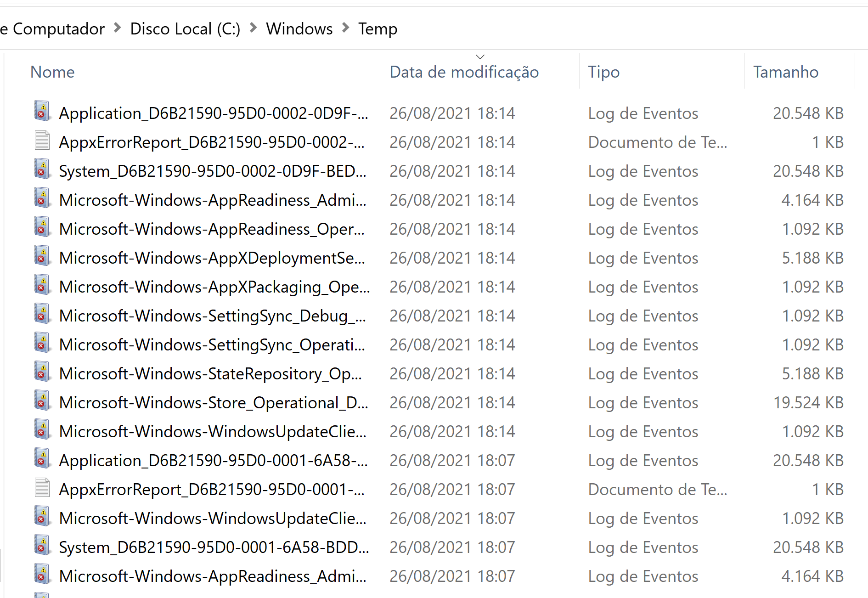Select file Microsoft-Windows-AppXPackaging_Ope...
This screenshot has height=598, width=868.
[x=214, y=287]
